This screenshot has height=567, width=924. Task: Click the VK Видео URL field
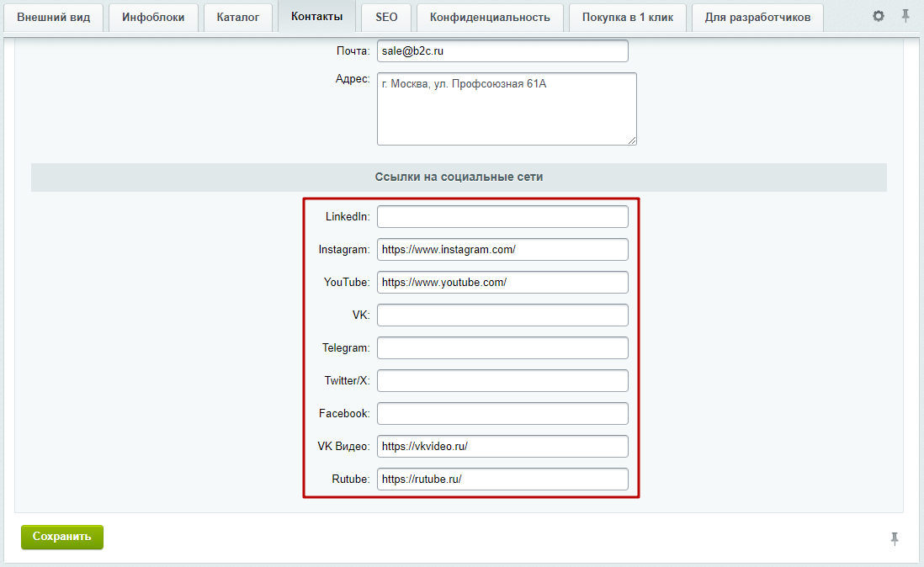(x=502, y=447)
